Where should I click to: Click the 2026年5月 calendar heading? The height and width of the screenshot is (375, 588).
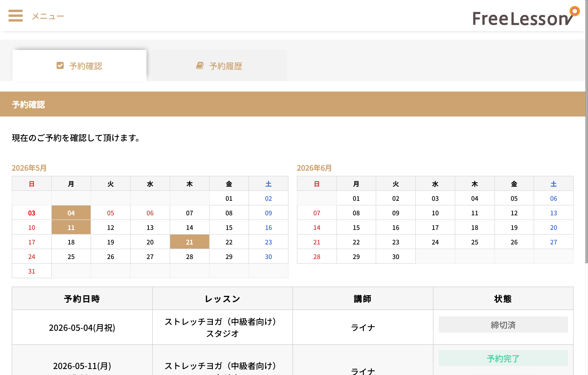click(29, 168)
